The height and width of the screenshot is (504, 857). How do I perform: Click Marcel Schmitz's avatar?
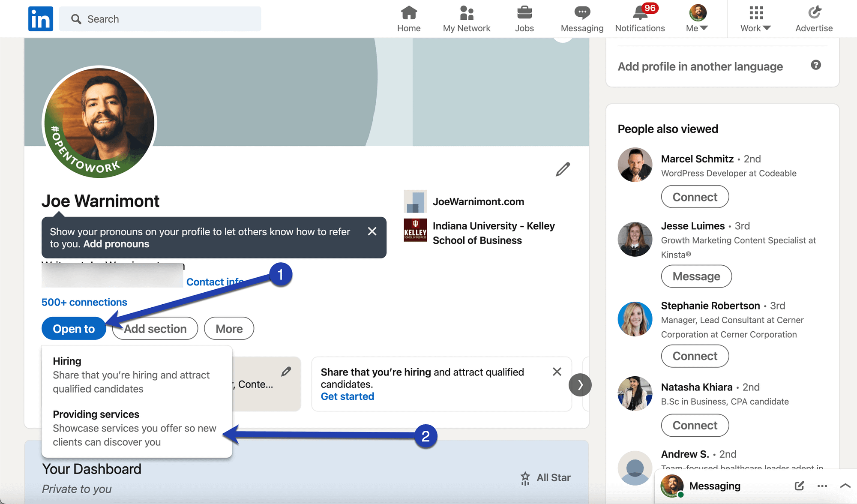tap(635, 165)
